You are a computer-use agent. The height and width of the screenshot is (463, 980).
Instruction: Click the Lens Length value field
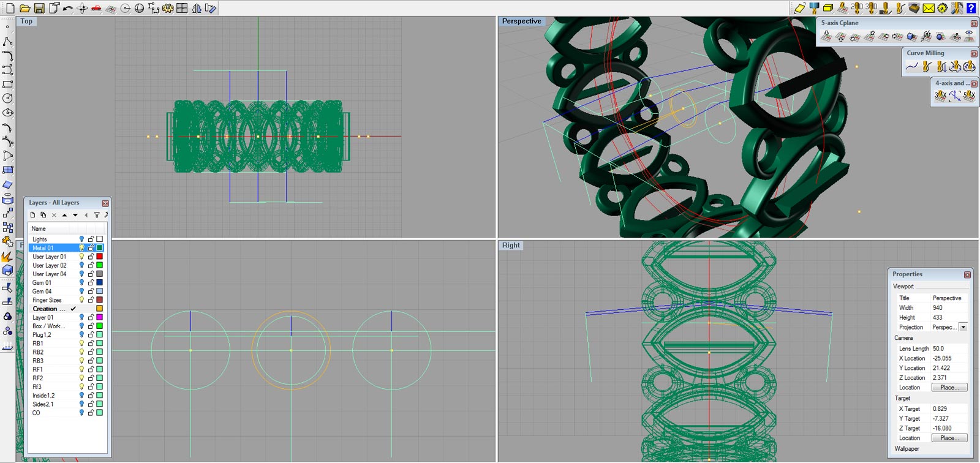coord(949,348)
